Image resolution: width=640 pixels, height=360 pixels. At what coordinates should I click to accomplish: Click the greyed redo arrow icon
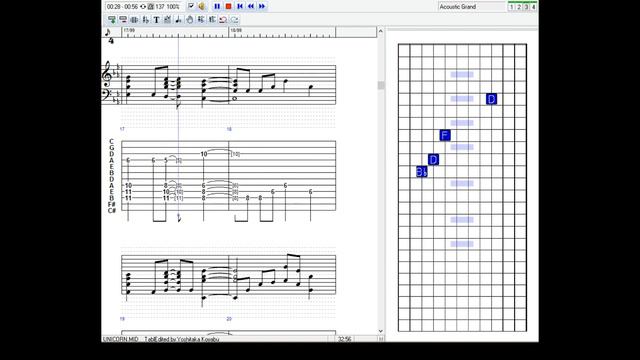pos(234,19)
